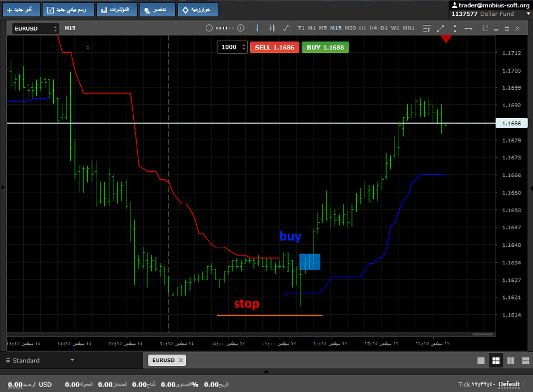
Task: Select H4 timeframe
Action: tap(373, 28)
